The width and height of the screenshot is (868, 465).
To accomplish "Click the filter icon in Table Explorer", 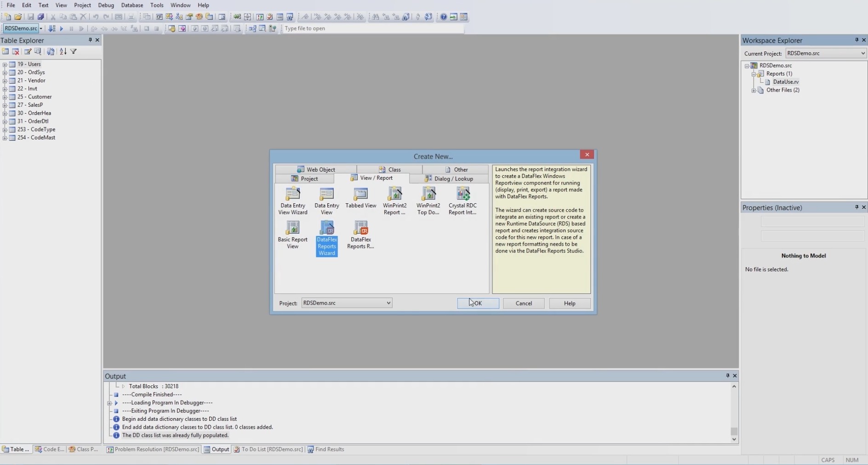I will click(x=74, y=52).
